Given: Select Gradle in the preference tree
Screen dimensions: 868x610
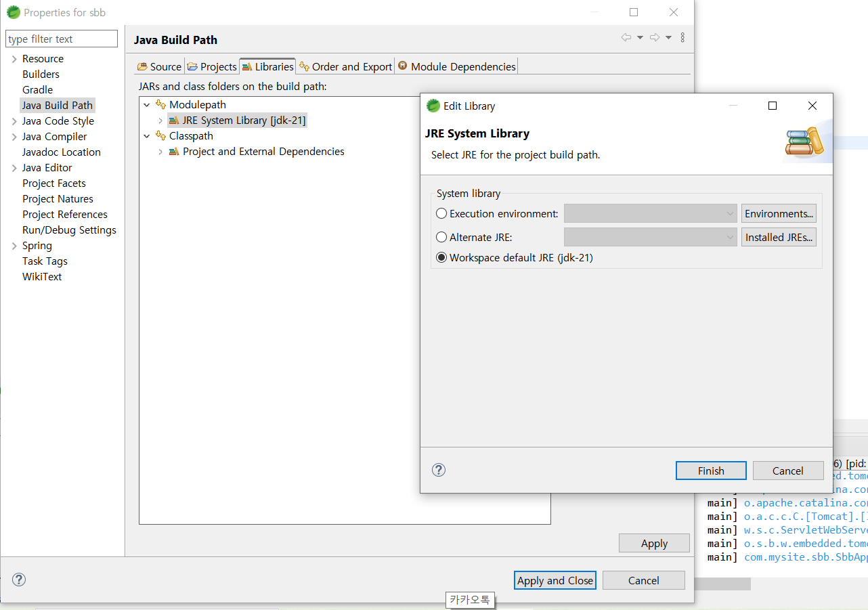Looking at the screenshot, I should click(x=37, y=90).
